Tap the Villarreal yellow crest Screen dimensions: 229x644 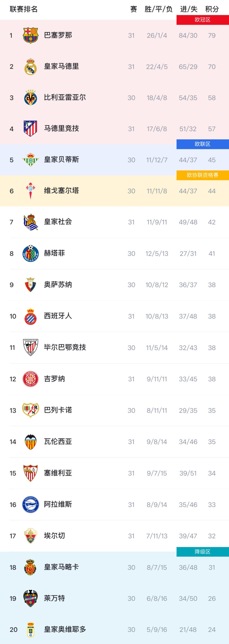point(31,98)
